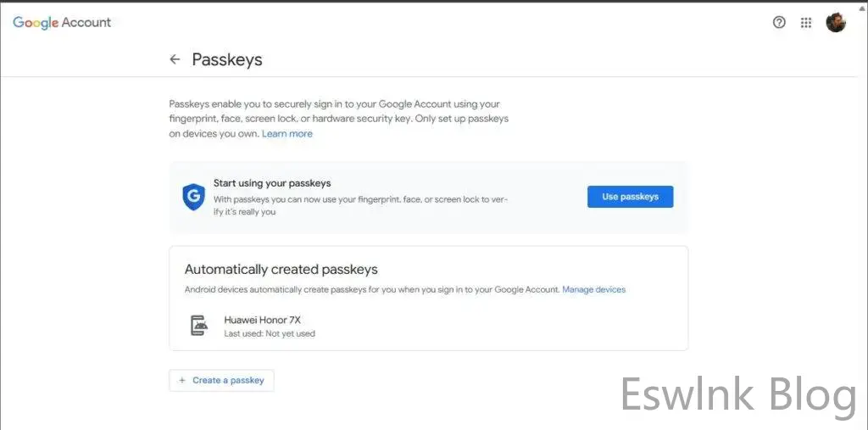Viewport: 868px width, 430px height.
Task: Follow the Learn more link
Action: 287,134
